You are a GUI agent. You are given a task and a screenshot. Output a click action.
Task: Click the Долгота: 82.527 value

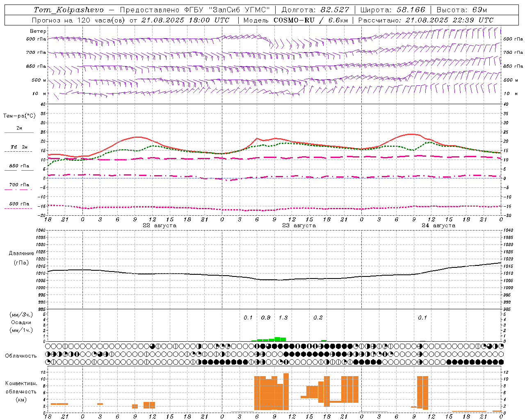(315, 10)
